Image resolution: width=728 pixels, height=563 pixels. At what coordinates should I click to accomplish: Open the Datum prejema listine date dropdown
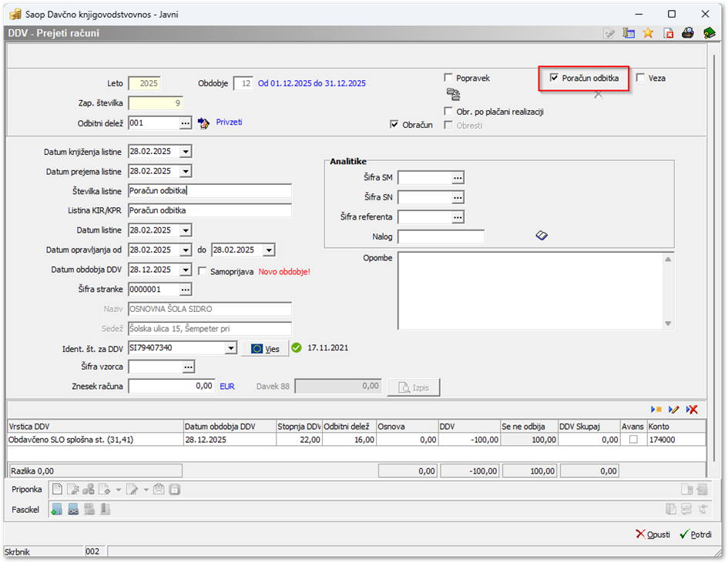tap(186, 171)
